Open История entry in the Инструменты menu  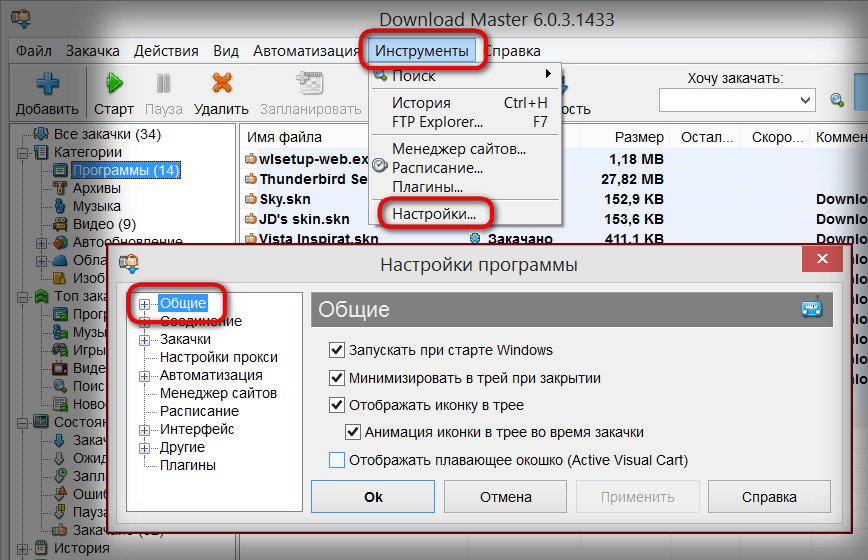pos(421,103)
